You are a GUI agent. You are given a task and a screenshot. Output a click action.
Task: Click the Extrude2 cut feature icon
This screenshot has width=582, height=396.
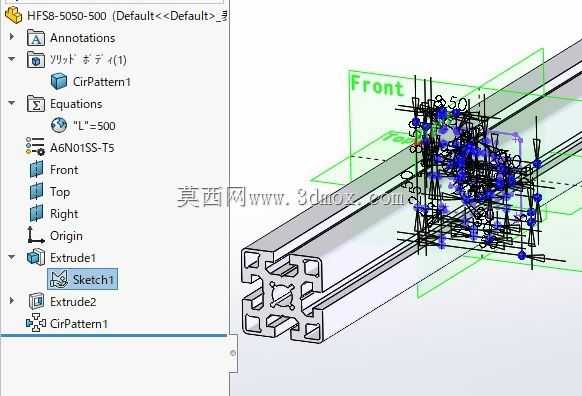pos(37,301)
